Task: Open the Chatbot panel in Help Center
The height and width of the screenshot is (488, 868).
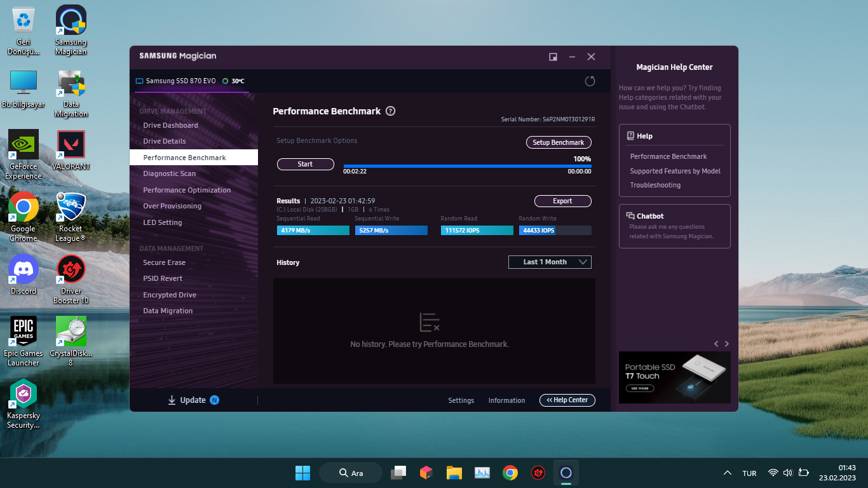Action: 675,226
